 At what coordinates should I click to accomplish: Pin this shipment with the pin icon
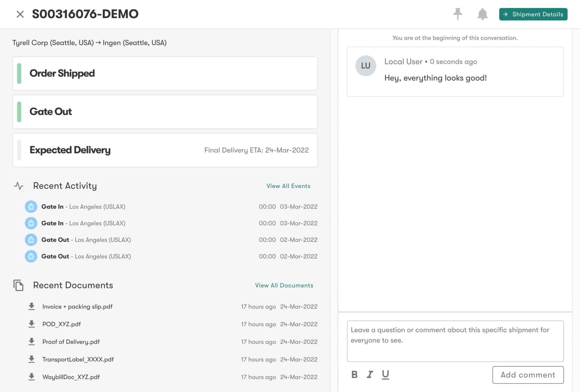click(x=457, y=14)
